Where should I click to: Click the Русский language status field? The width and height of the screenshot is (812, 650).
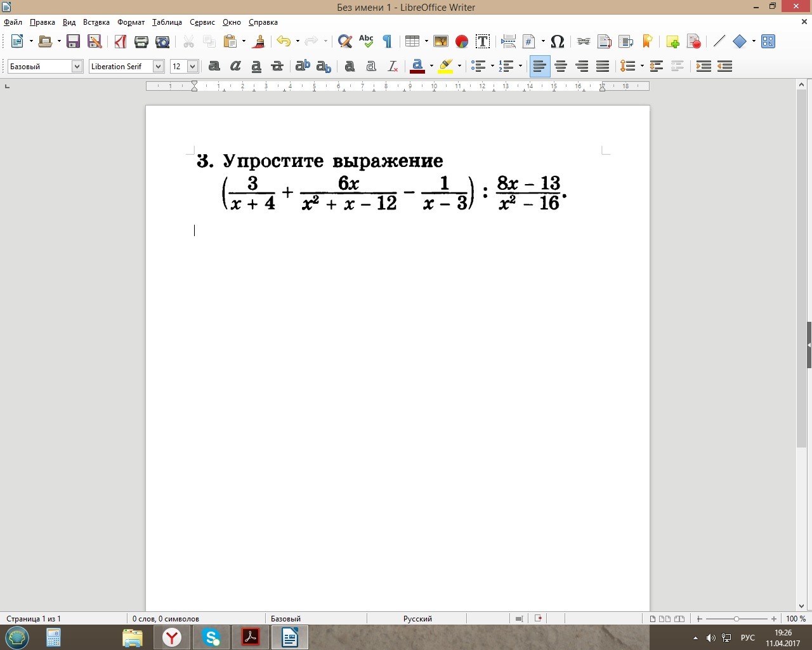(417, 618)
